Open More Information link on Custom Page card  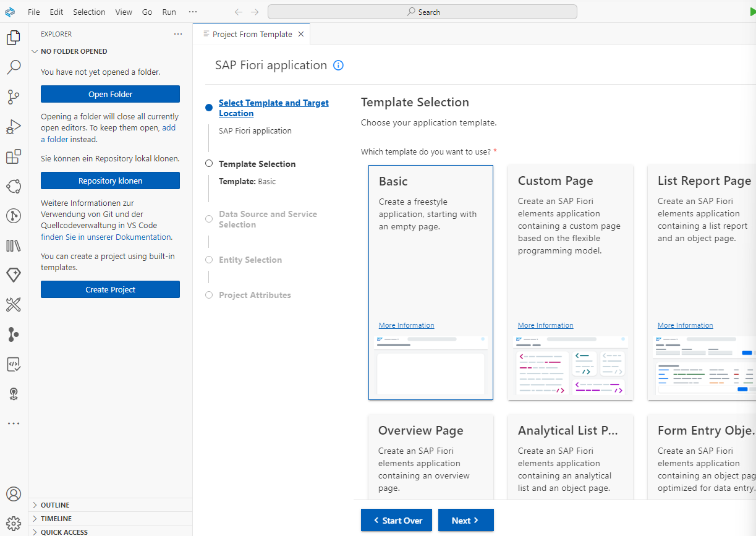[545, 325]
